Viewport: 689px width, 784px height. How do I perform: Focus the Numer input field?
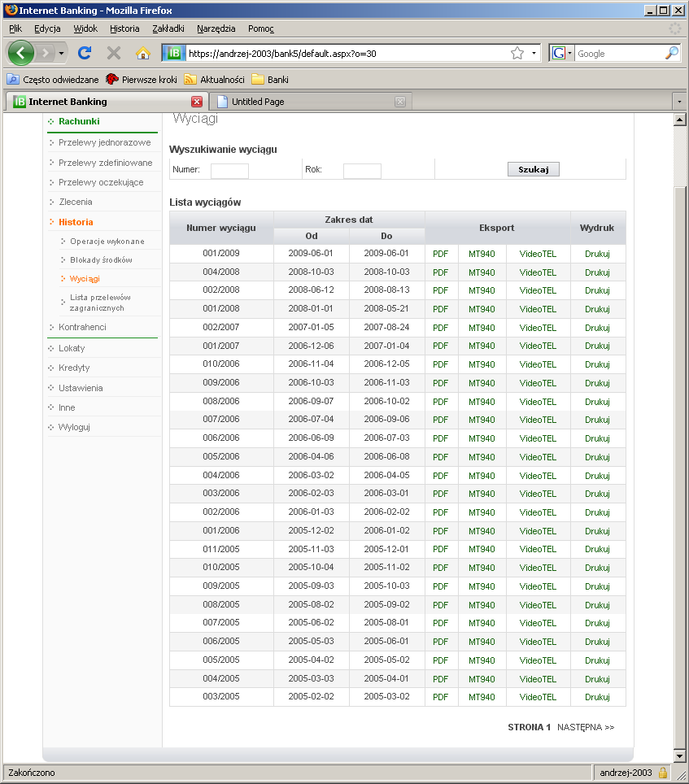(229, 171)
